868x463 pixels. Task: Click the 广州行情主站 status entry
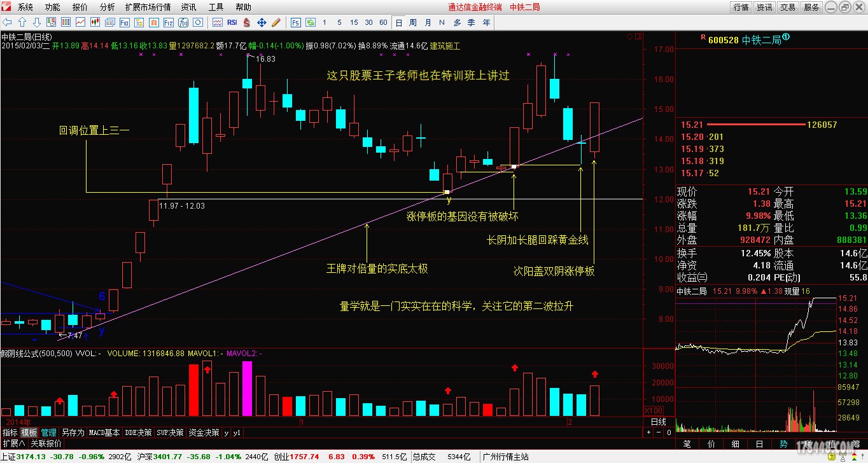click(x=506, y=456)
